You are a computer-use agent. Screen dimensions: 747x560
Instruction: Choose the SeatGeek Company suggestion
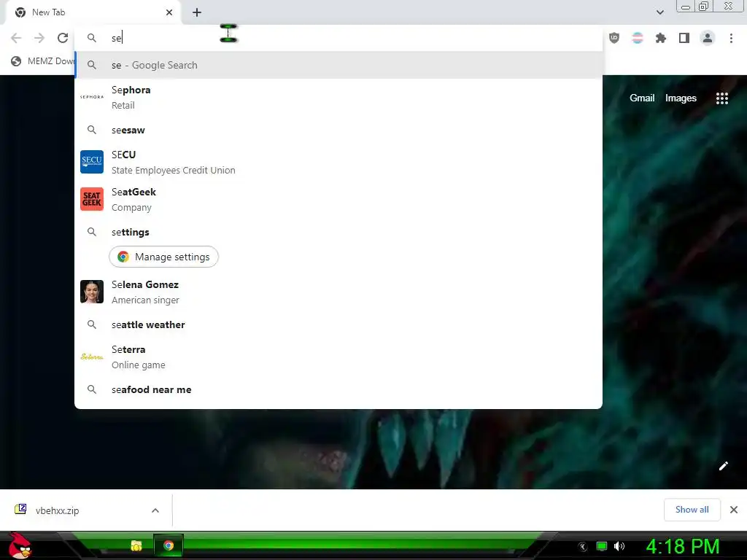coord(338,199)
